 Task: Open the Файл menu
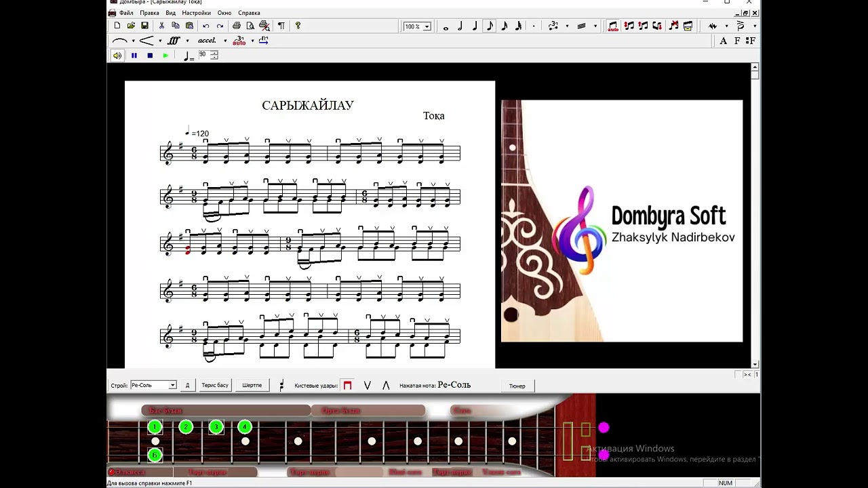coord(126,13)
